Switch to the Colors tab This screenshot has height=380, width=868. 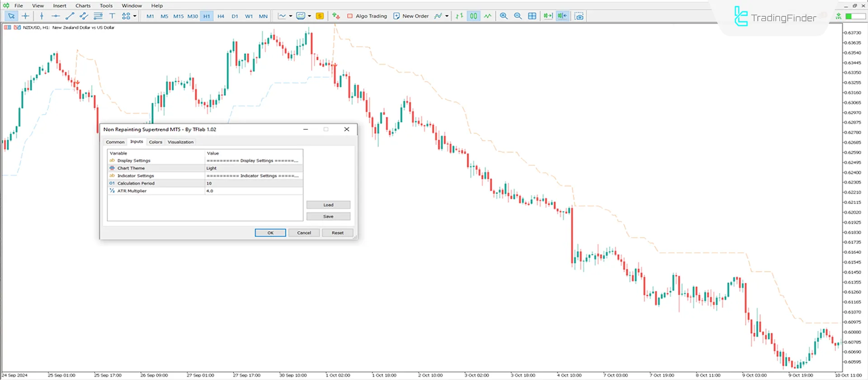point(156,142)
